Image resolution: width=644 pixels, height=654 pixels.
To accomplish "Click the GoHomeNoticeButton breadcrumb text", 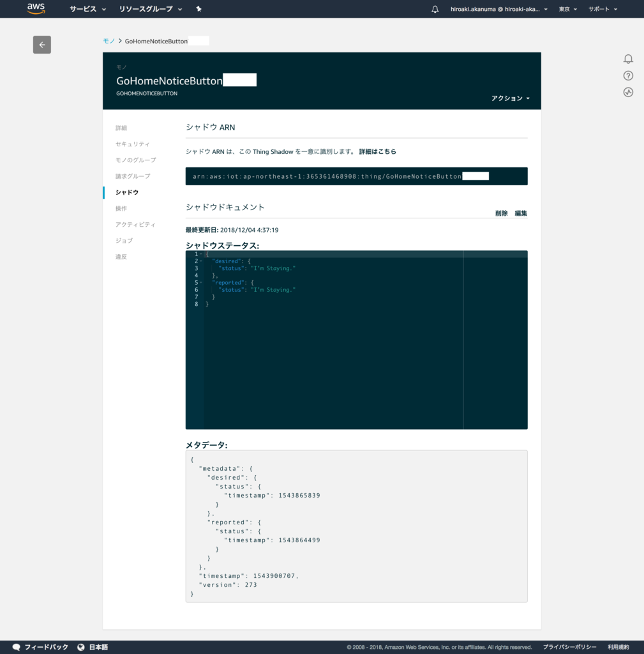I will point(156,41).
